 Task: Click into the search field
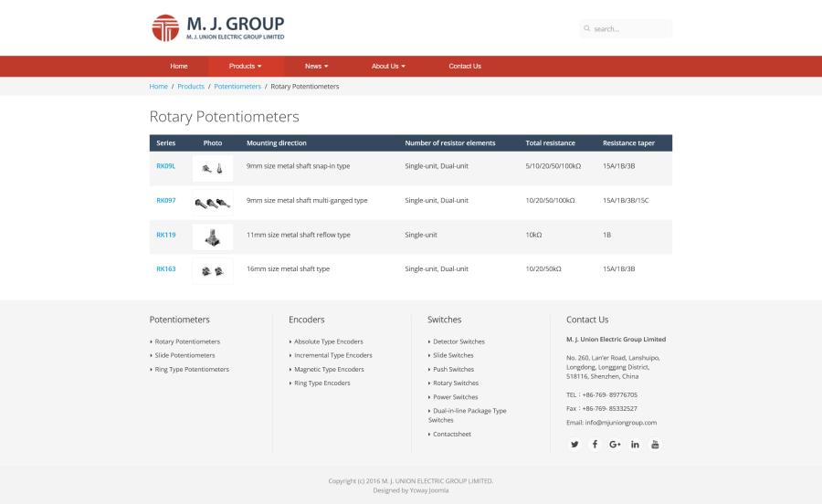coord(630,29)
